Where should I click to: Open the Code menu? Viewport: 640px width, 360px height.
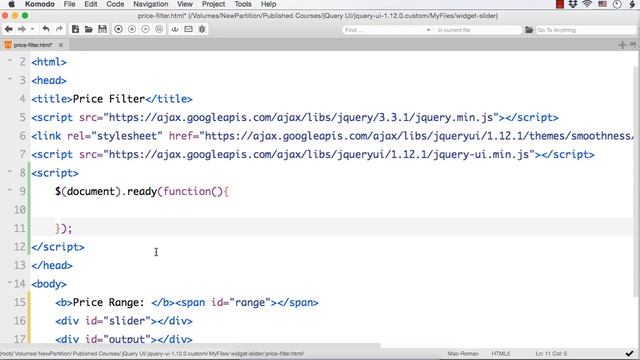click(115, 4)
